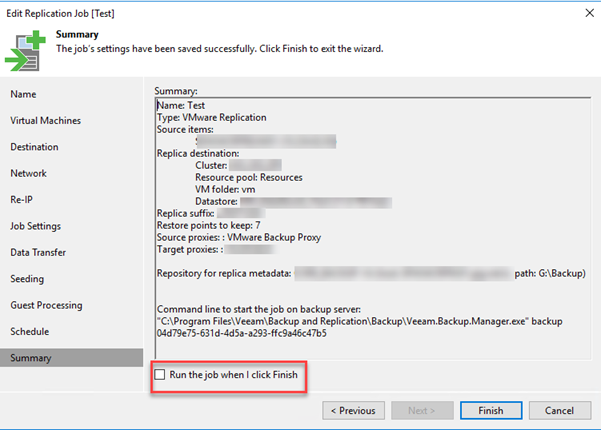This screenshot has width=601, height=430.
Task: Cancel the Edit Replication Job wizard
Action: 560,411
